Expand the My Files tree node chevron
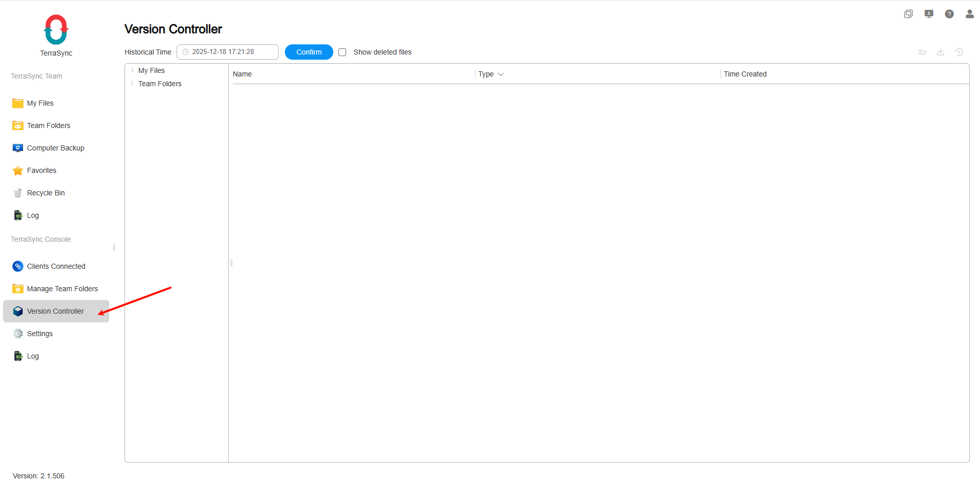Image resolution: width=980 pixels, height=483 pixels. (132, 70)
